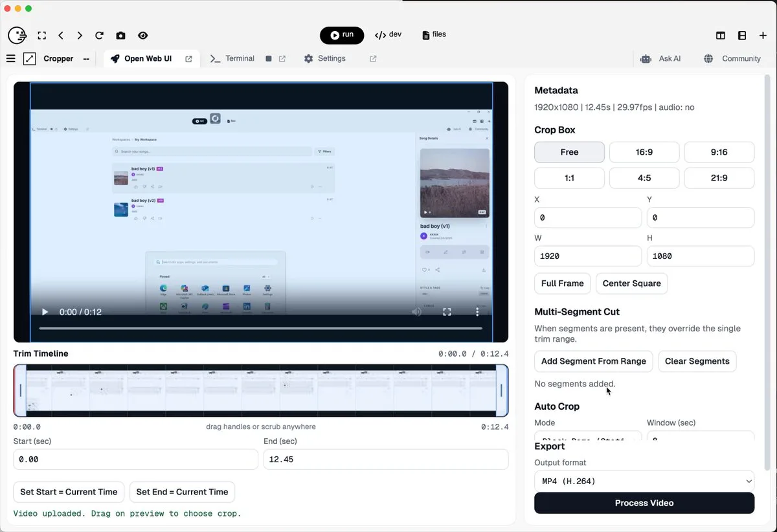Click the video progress seek bar

point(260,328)
